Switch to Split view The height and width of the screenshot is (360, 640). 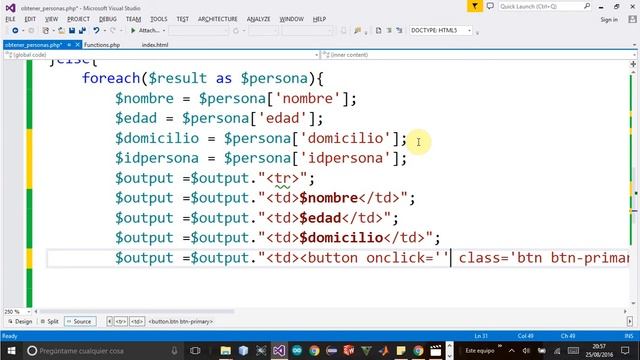pyautogui.click(x=50, y=322)
